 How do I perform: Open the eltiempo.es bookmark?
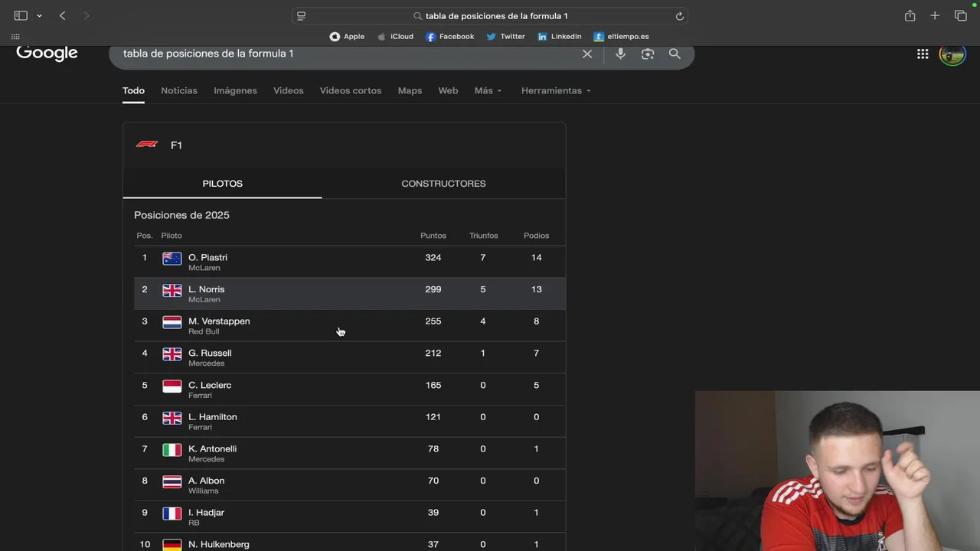coord(621,36)
